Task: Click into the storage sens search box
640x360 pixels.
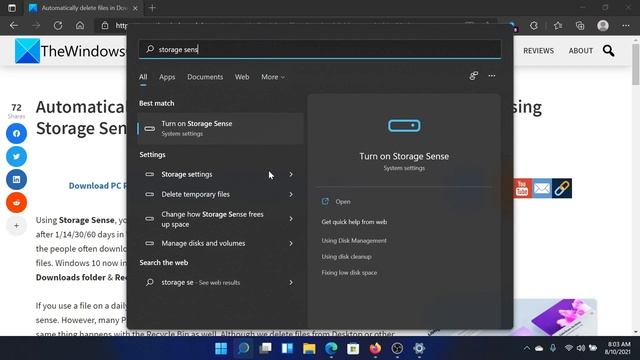Action: [320, 49]
